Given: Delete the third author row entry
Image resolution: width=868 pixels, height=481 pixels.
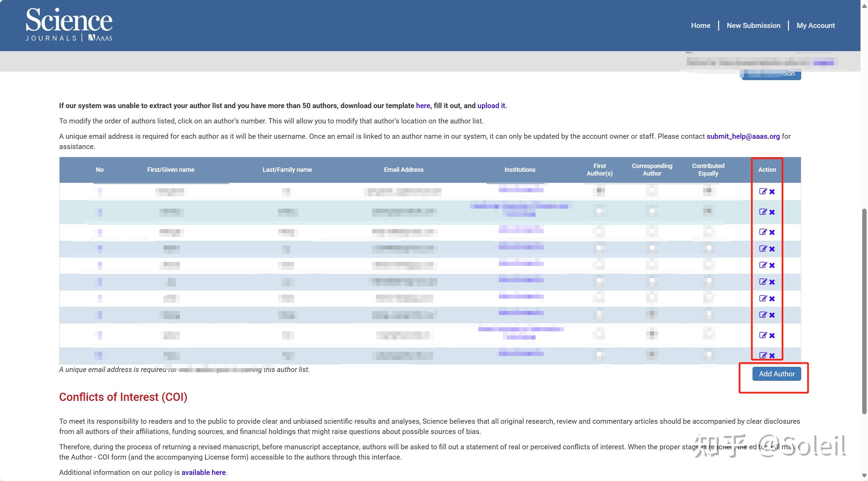Looking at the screenshot, I should click(772, 232).
